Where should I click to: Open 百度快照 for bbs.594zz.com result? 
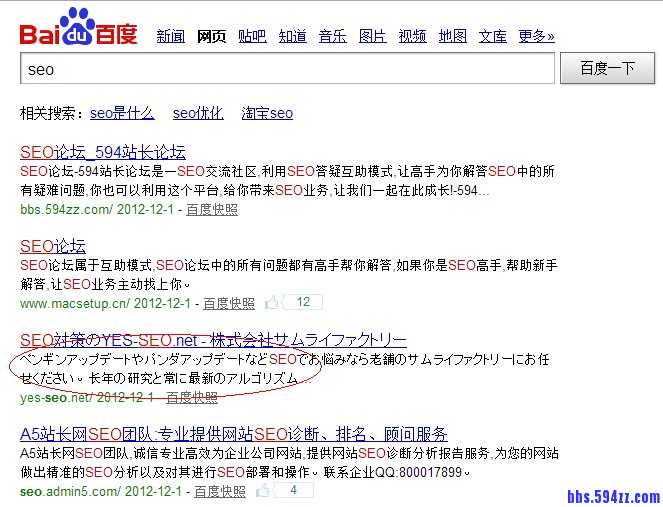tap(212, 209)
